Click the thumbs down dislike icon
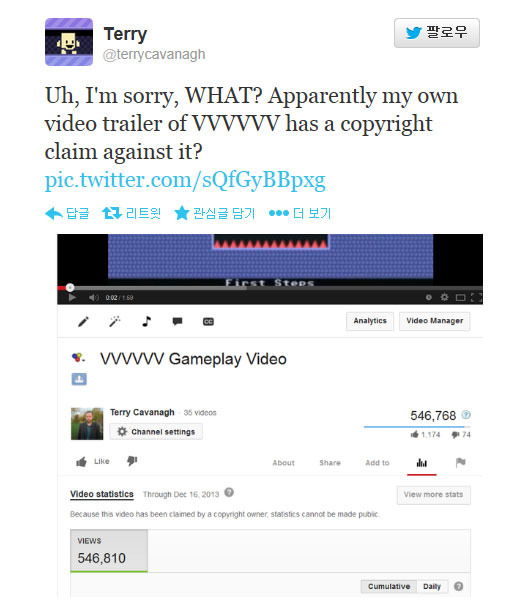This screenshot has height=612, width=527. [132, 461]
